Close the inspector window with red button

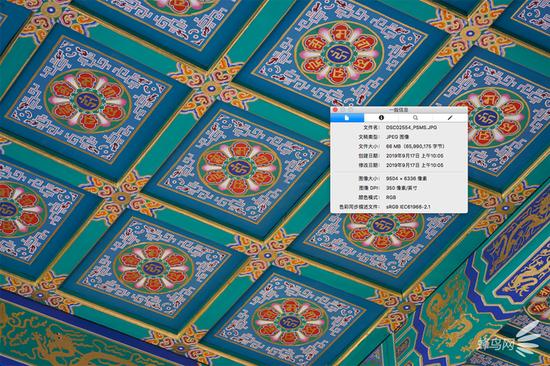tap(335, 110)
